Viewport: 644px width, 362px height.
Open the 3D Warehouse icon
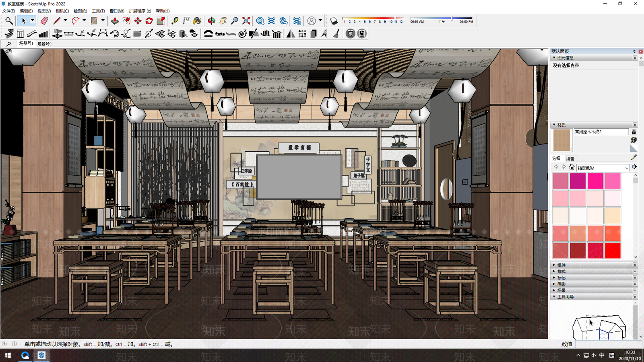tap(260, 21)
